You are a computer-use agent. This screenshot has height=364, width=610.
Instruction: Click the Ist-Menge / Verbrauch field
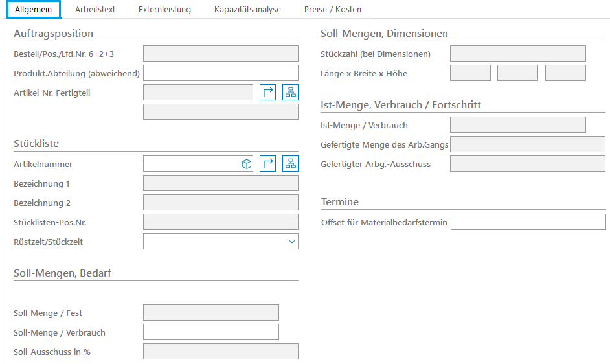(x=517, y=125)
